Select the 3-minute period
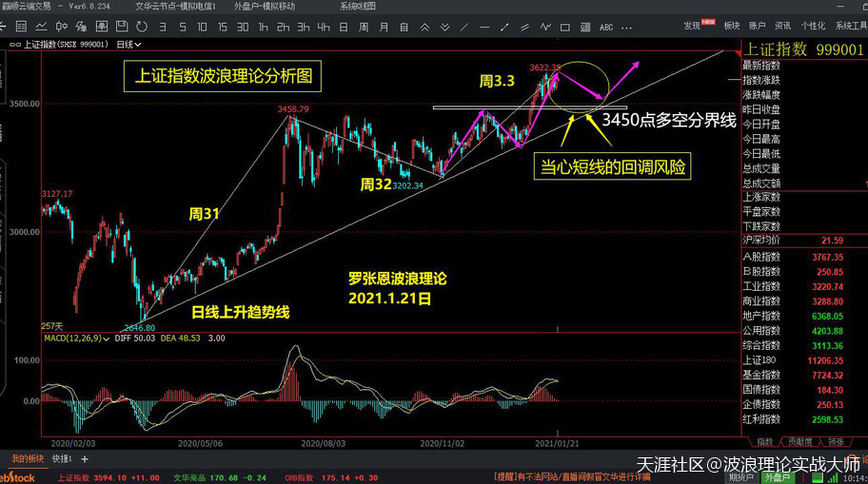This screenshot has height=484, width=868. click(162, 27)
